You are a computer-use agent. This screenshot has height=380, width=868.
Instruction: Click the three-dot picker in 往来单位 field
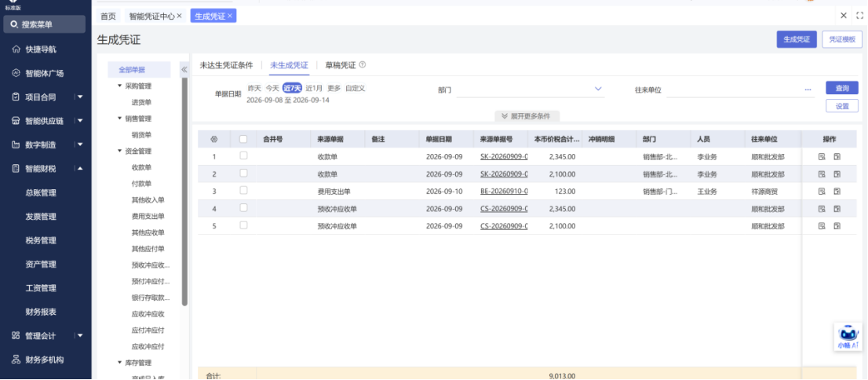pos(808,90)
